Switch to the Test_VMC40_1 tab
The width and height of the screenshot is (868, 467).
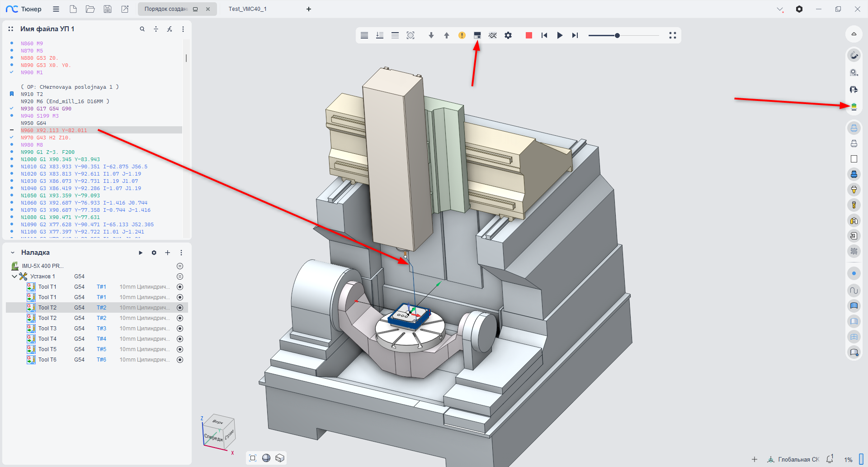247,9
